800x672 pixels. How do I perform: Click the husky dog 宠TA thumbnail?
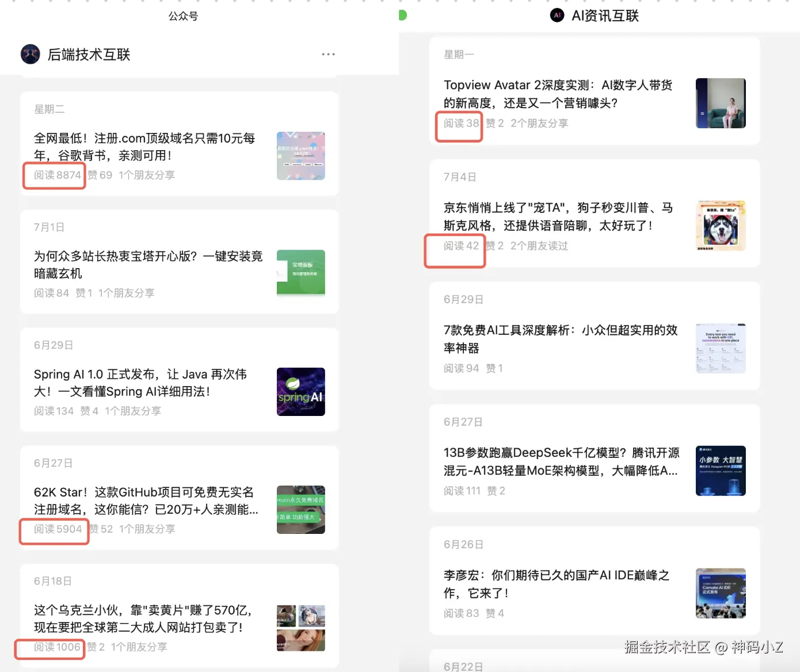click(x=721, y=226)
